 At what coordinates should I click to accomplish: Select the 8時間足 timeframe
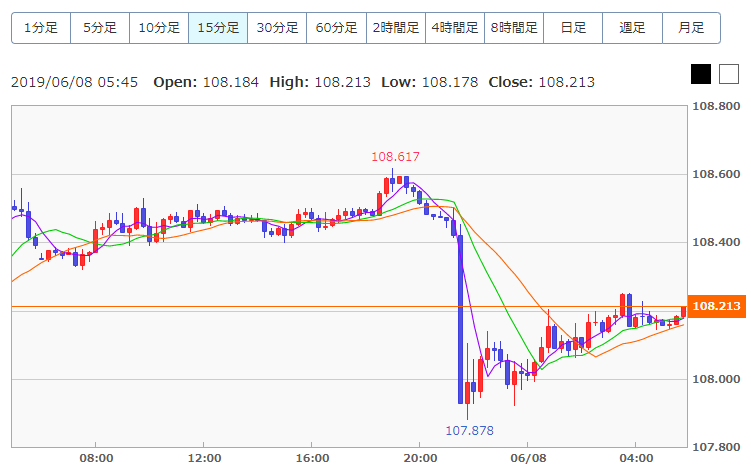(514, 28)
